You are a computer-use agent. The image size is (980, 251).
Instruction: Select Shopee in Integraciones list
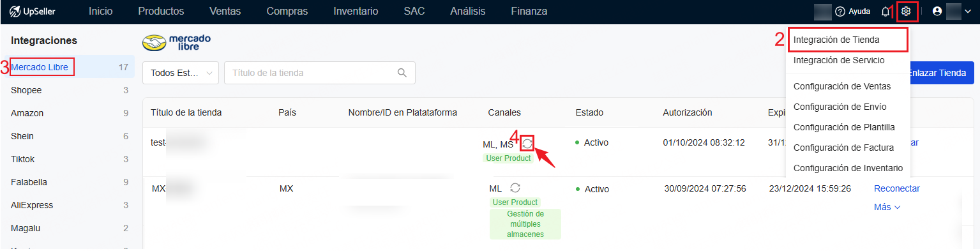click(x=67, y=90)
